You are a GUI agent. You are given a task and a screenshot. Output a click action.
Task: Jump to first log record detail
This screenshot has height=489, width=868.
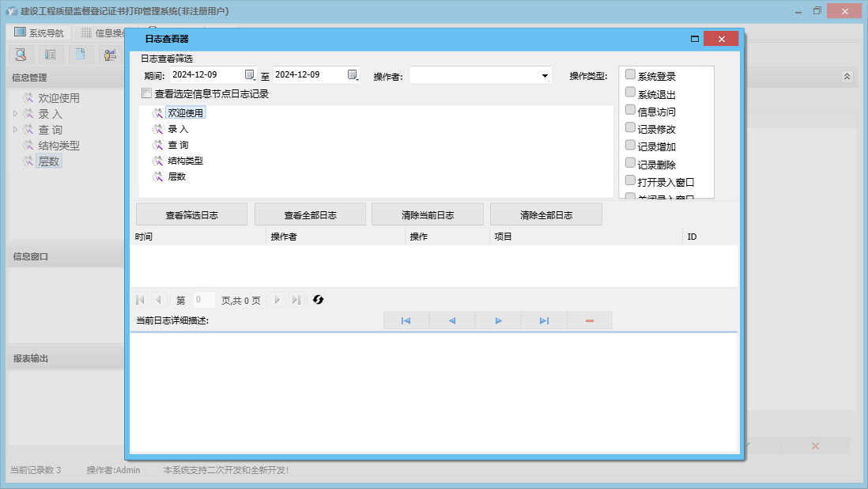pyautogui.click(x=406, y=320)
